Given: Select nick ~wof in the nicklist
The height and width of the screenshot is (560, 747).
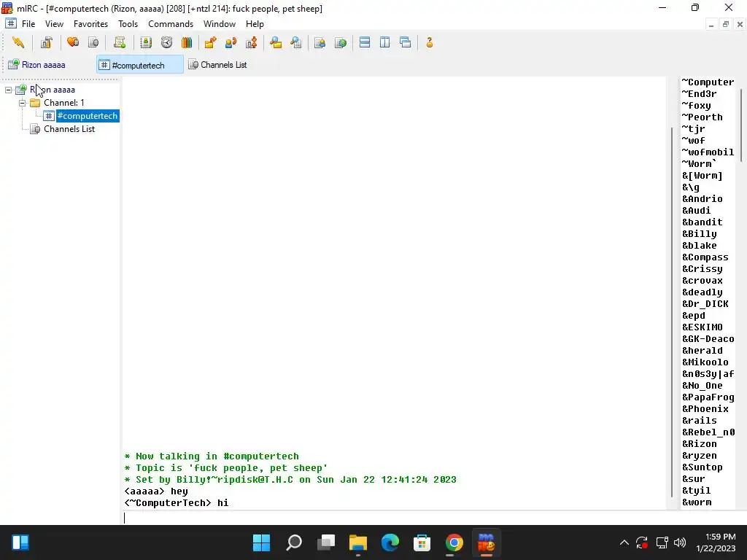Looking at the screenshot, I should click(x=693, y=141).
